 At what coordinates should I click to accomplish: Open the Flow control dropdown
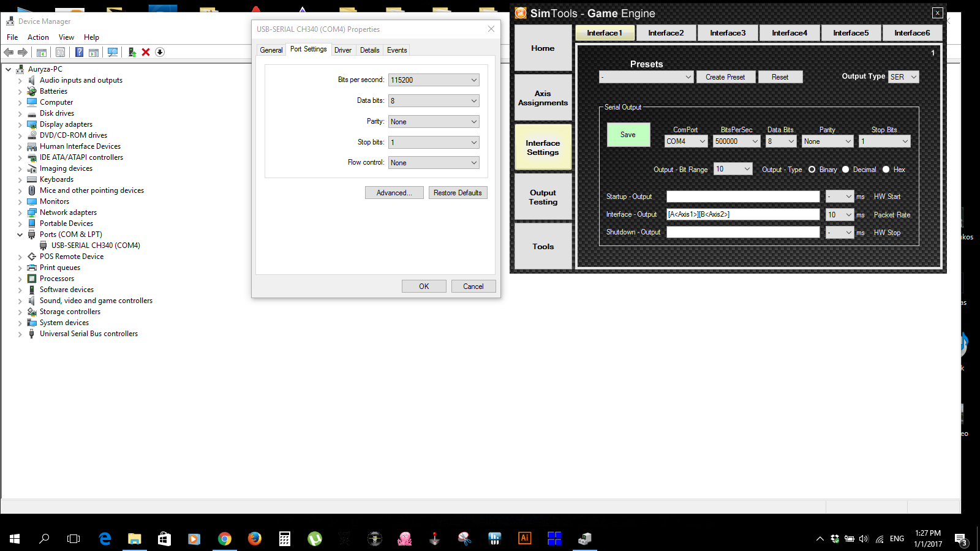click(434, 163)
